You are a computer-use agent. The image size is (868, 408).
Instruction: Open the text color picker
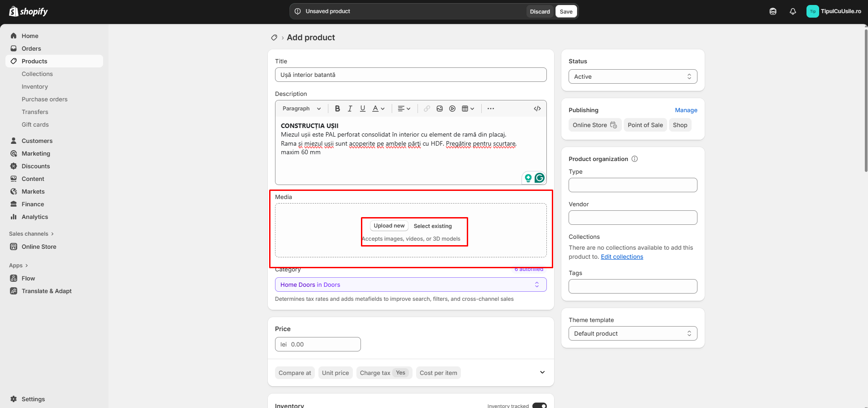click(378, 109)
